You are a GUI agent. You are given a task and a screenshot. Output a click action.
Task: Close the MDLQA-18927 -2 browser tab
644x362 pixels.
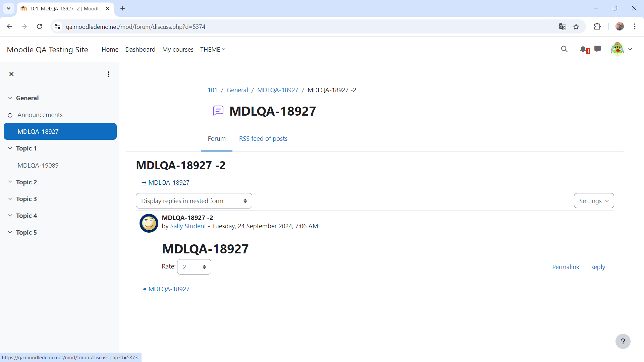107,8
